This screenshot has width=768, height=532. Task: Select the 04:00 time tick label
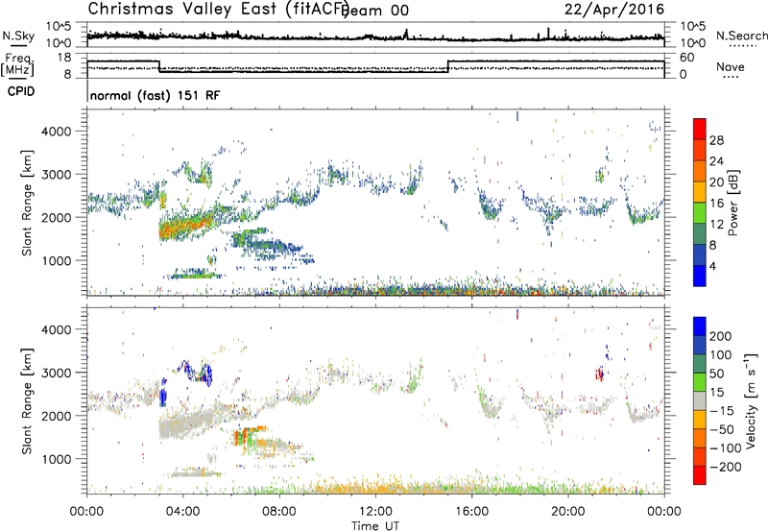pos(182,512)
